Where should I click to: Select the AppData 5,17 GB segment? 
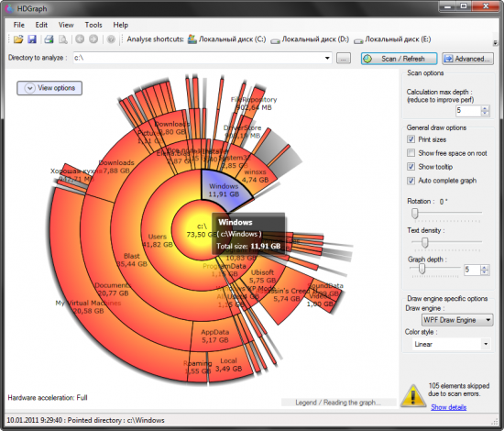tap(215, 336)
